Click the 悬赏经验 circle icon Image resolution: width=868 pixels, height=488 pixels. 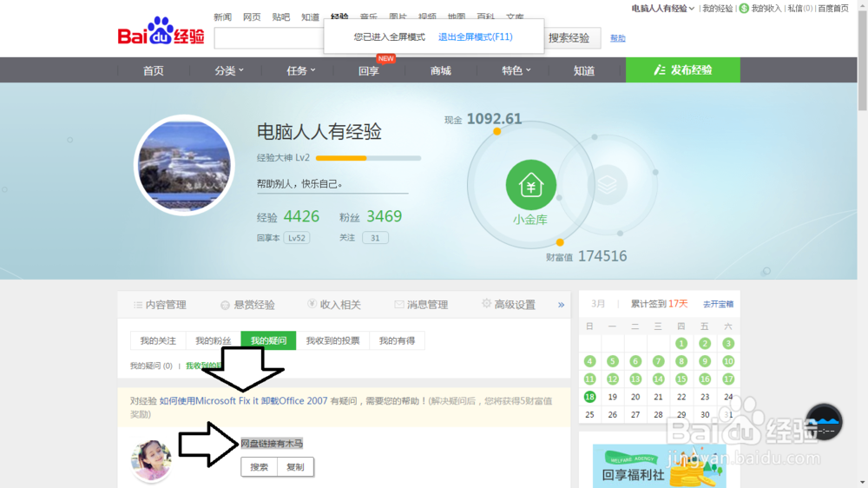pyautogui.click(x=225, y=305)
